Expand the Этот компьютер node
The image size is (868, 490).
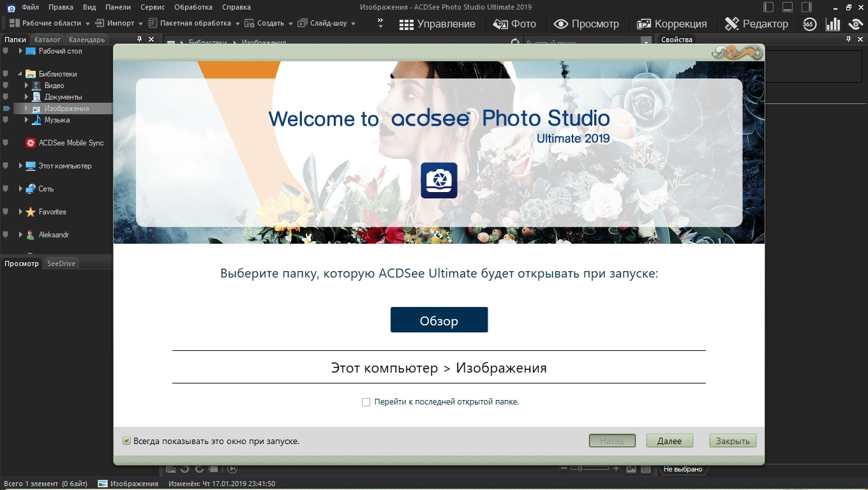20,166
